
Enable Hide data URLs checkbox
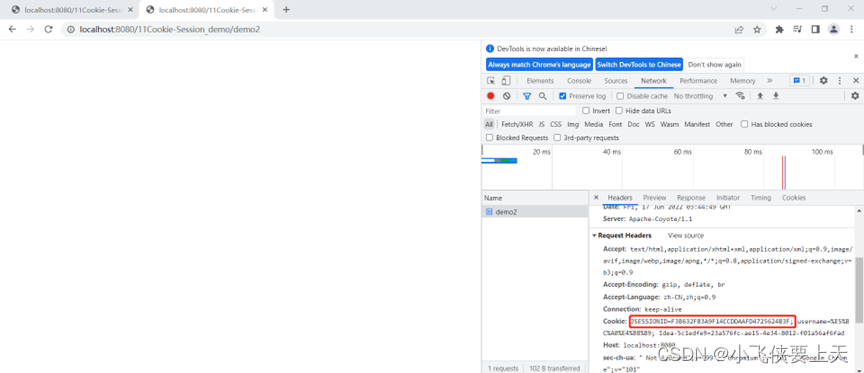(x=619, y=111)
